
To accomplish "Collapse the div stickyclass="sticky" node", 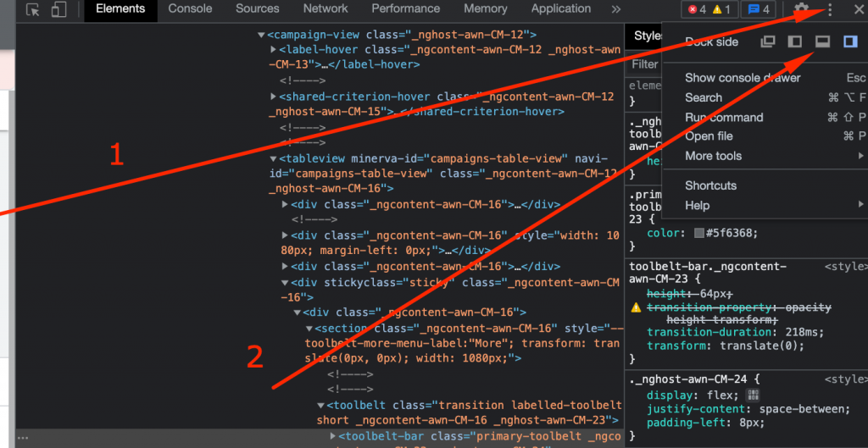I will [x=285, y=283].
